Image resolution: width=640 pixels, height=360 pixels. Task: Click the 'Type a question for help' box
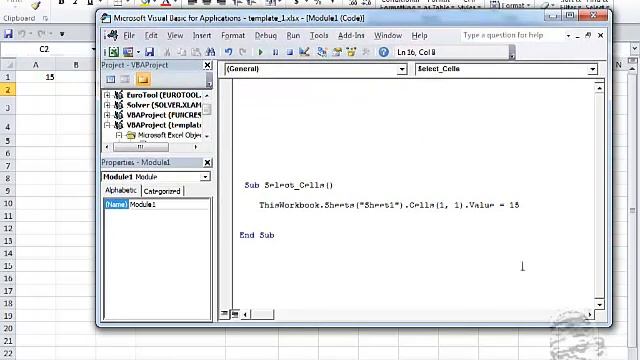point(513,36)
